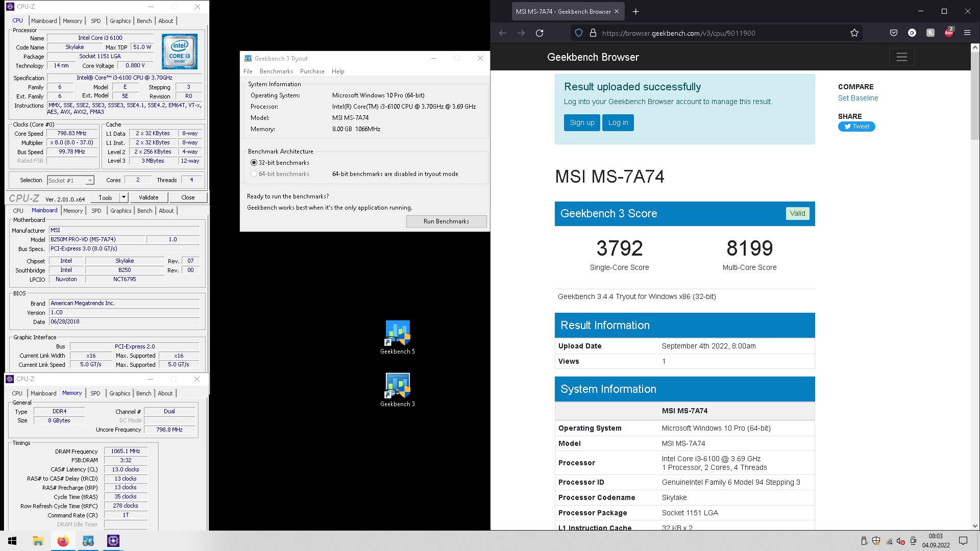980x551 pixels.
Task: Click the CPU-Z Validate button
Action: click(x=149, y=197)
